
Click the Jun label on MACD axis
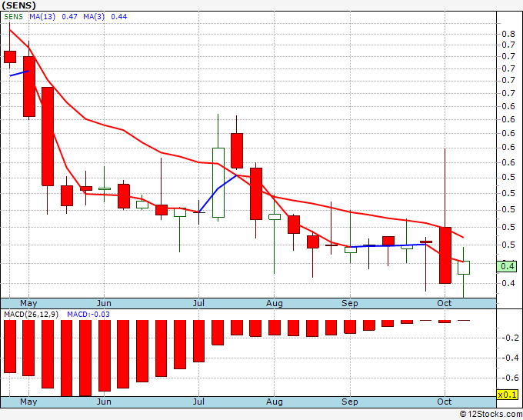tap(104, 402)
